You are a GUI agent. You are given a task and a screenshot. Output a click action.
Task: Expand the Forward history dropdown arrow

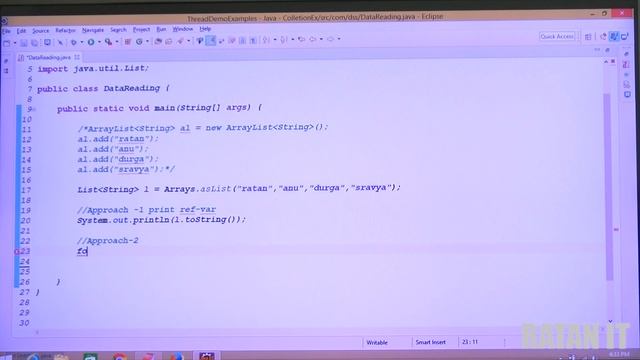point(339,39)
